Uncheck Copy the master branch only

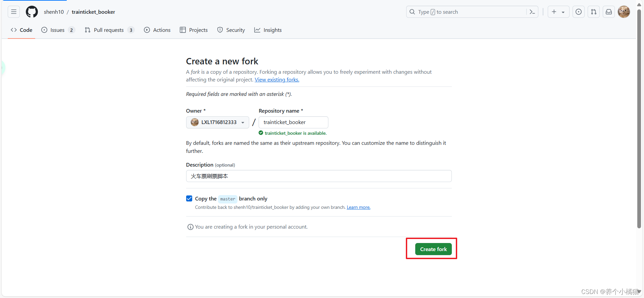click(x=189, y=198)
